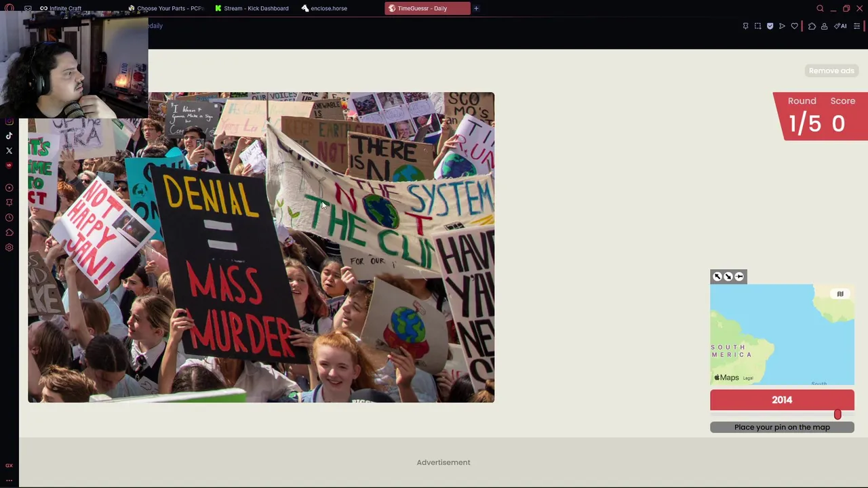The height and width of the screenshot is (488, 868).
Task: Open the sidebar three-dot more menu
Action: point(9,480)
